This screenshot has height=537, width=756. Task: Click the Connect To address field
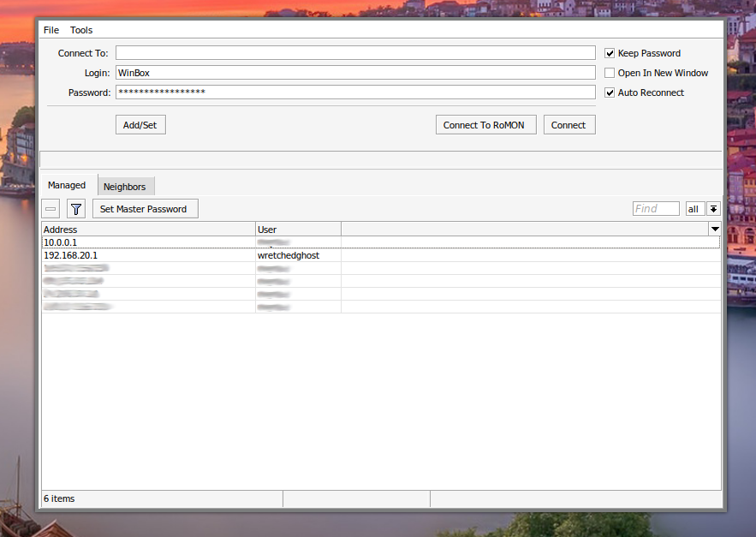tap(354, 53)
